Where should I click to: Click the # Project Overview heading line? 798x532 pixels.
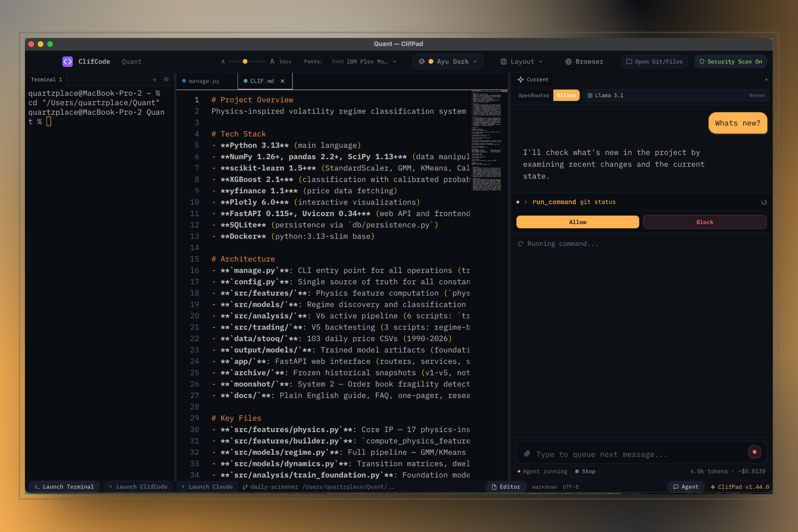252,100
